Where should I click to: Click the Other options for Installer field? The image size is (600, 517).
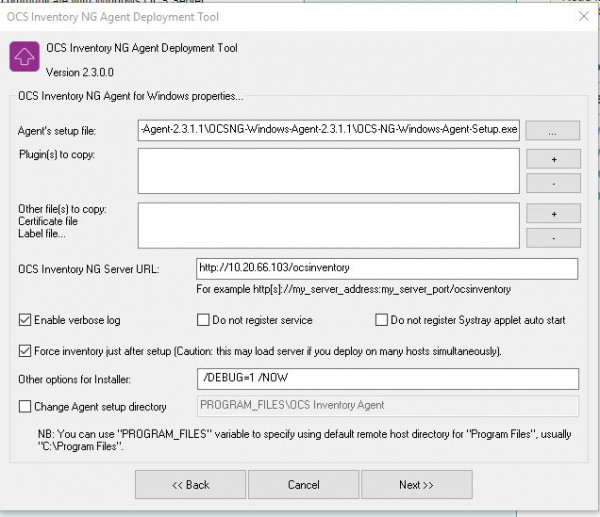pyautogui.click(x=388, y=379)
